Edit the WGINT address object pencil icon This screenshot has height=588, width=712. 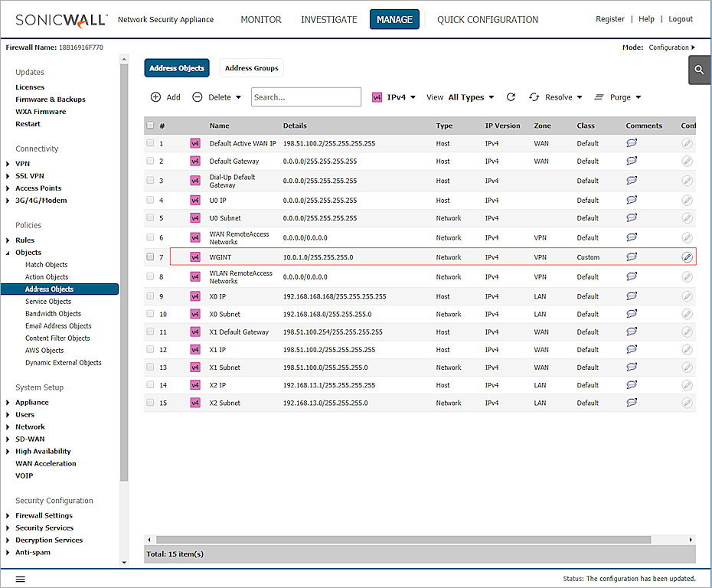click(687, 257)
